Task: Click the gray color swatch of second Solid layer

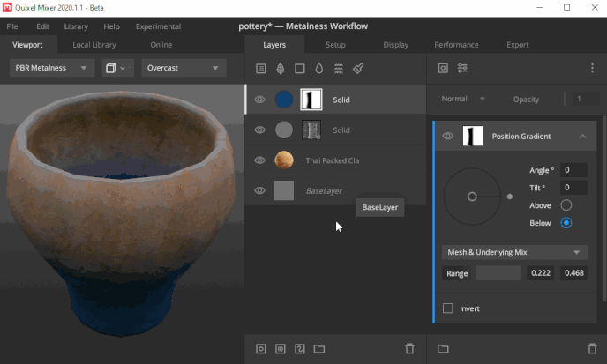Action: pos(284,130)
